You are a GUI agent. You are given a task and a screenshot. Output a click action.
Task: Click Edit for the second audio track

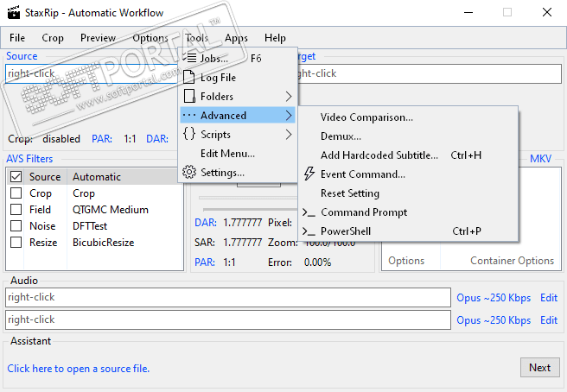pos(549,320)
